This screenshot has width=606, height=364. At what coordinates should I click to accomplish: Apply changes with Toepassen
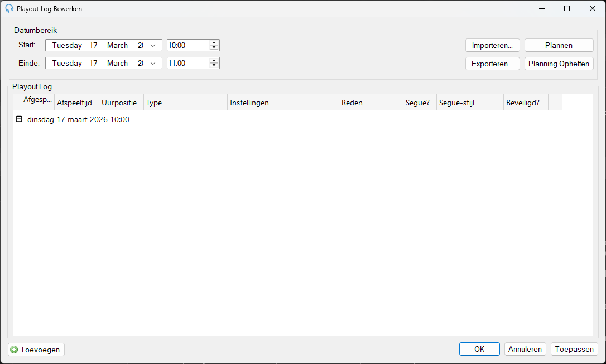(x=574, y=349)
